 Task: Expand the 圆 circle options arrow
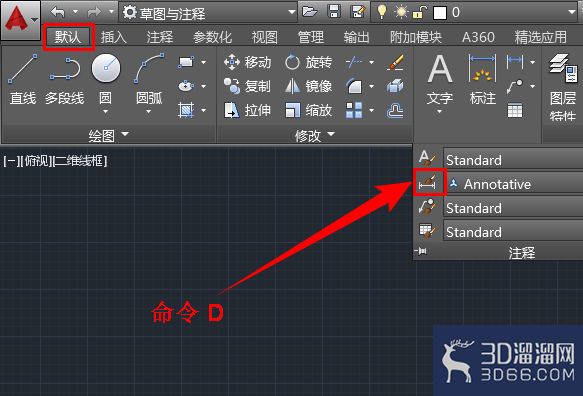click(x=106, y=111)
